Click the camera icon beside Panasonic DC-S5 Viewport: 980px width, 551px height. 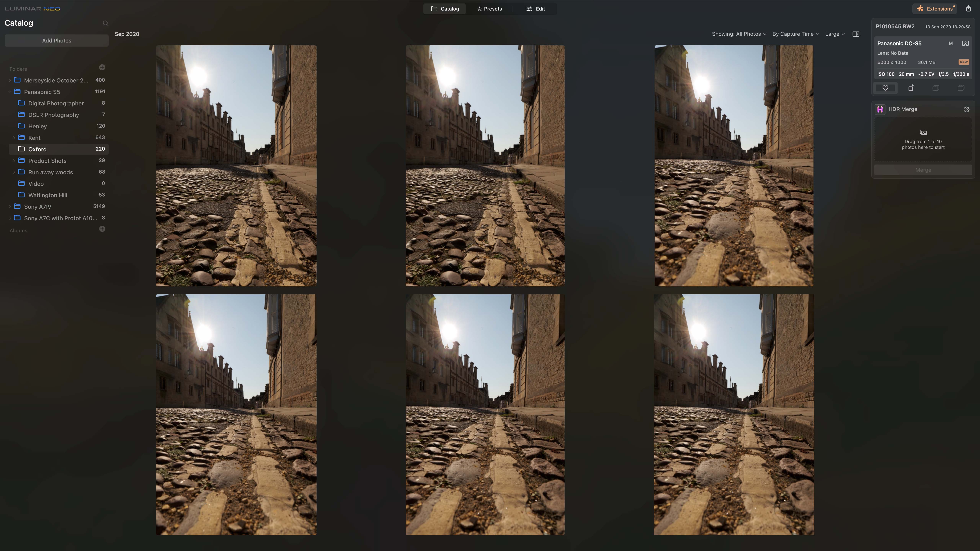click(965, 43)
